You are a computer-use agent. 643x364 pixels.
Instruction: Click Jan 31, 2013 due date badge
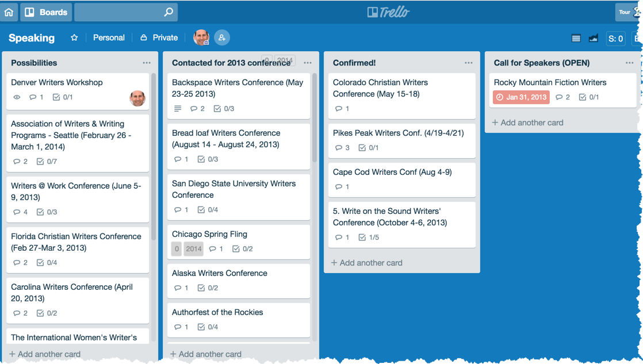(521, 97)
